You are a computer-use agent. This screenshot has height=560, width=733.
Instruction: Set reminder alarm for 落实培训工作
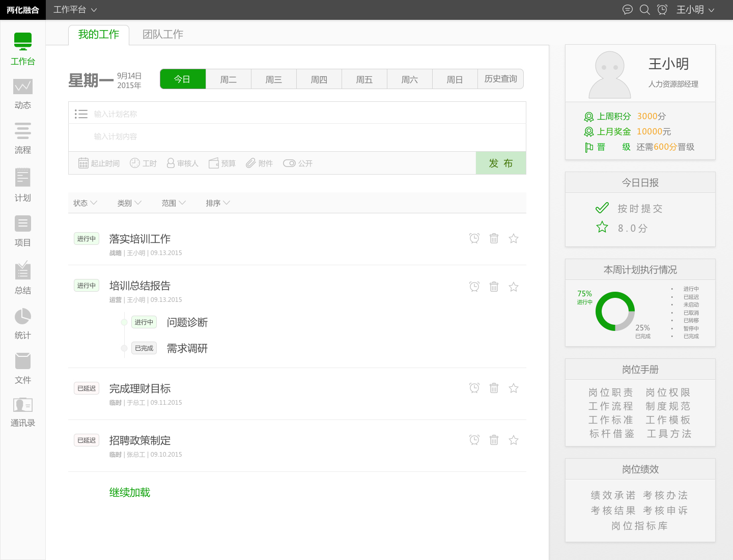point(474,238)
